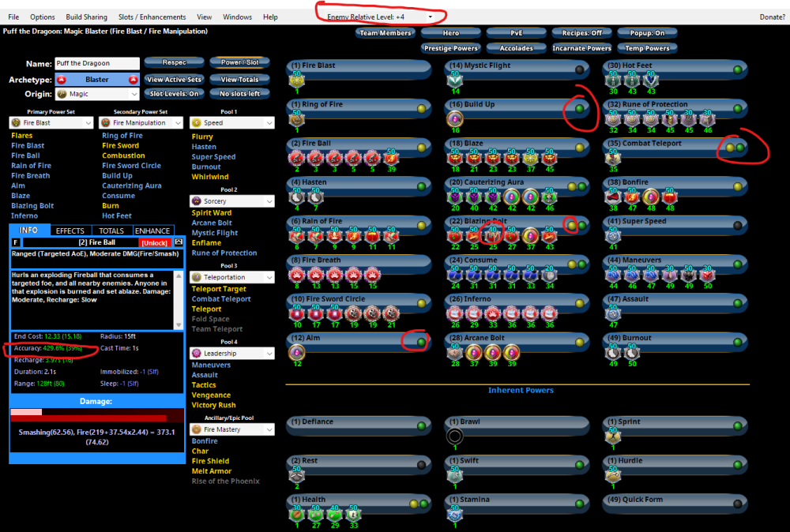Open the Fire Mastery ancillary pool dropdown

click(x=232, y=429)
